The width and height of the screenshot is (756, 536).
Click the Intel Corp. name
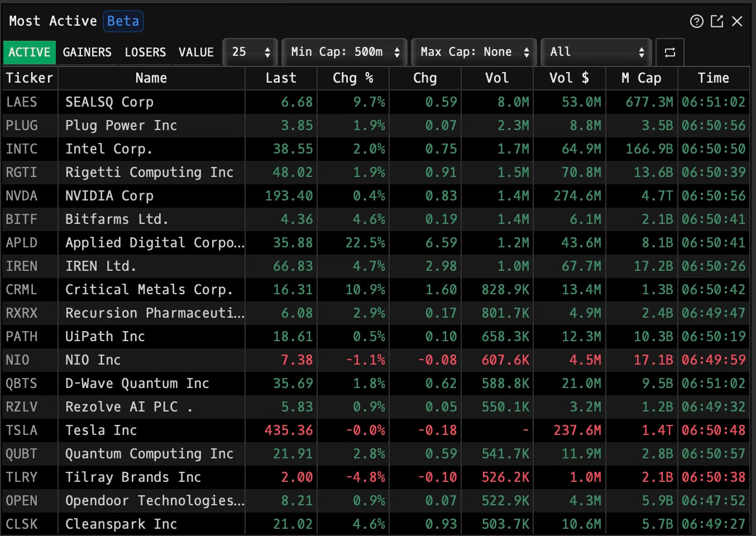click(109, 149)
